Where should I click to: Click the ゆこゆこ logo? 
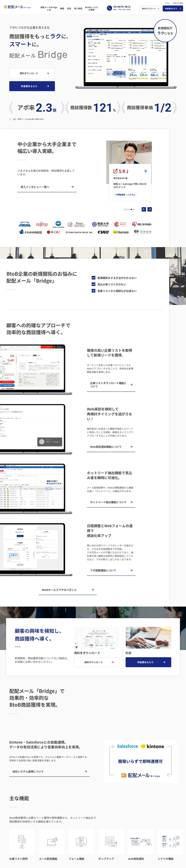click(54, 232)
